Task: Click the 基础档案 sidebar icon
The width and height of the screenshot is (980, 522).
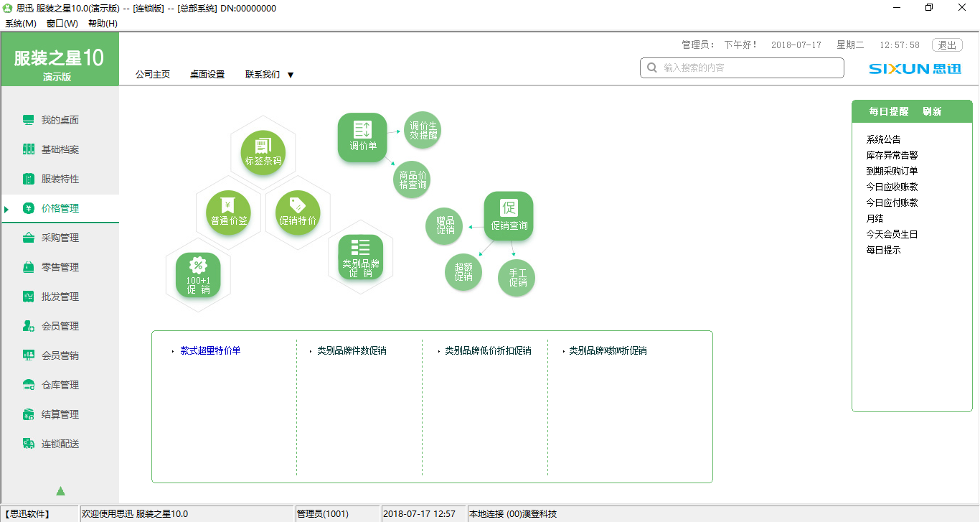Action: (x=28, y=149)
